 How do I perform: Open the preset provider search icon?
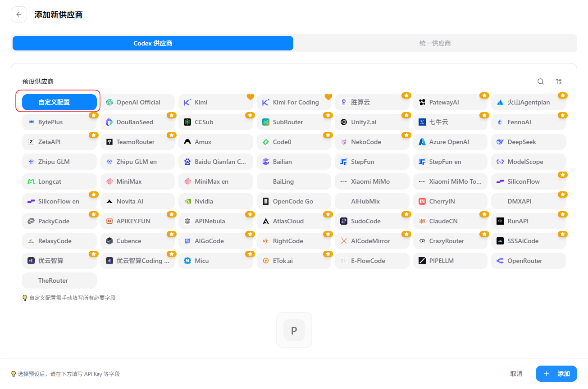pyautogui.click(x=541, y=81)
